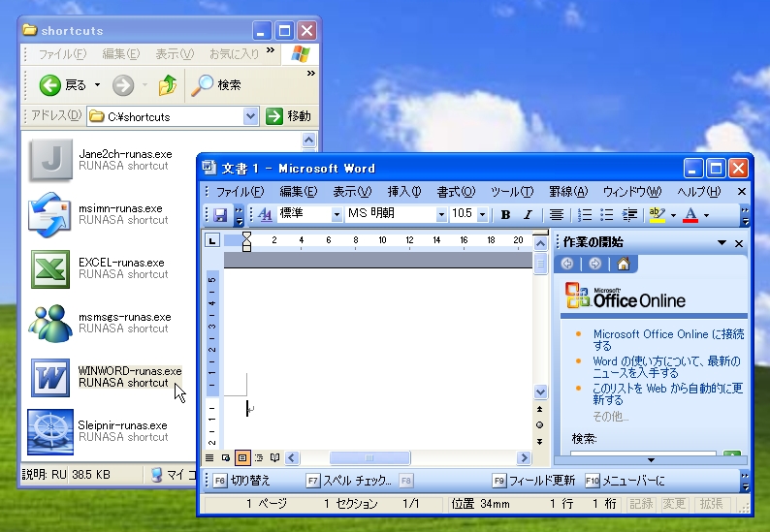Apply distributed alignment in Word toolbar
Screen dimensions: 770x532
pyautogui.click(x=557, y=215)
